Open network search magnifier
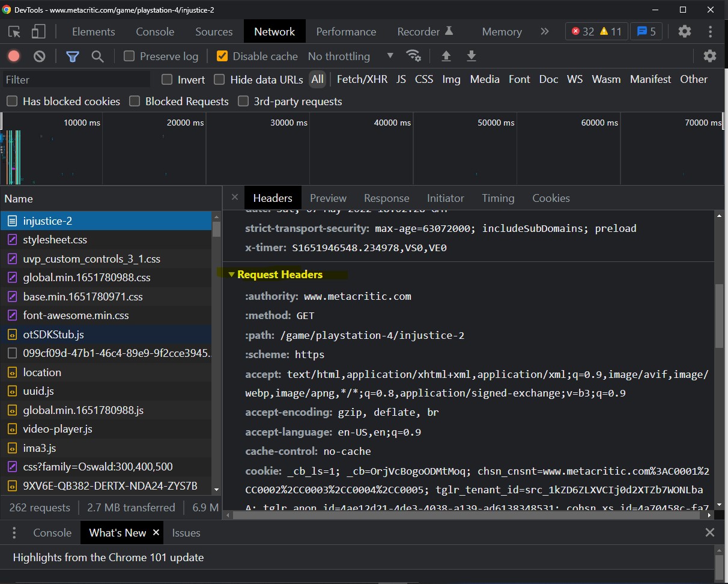The height and width of the screenshot is (584, 728). click(97, 56)
